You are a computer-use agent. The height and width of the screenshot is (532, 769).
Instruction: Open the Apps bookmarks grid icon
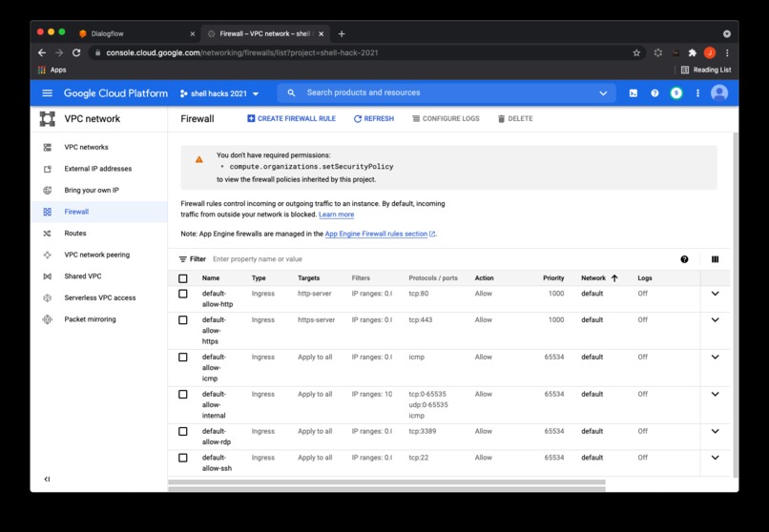[x=42, y=70]
